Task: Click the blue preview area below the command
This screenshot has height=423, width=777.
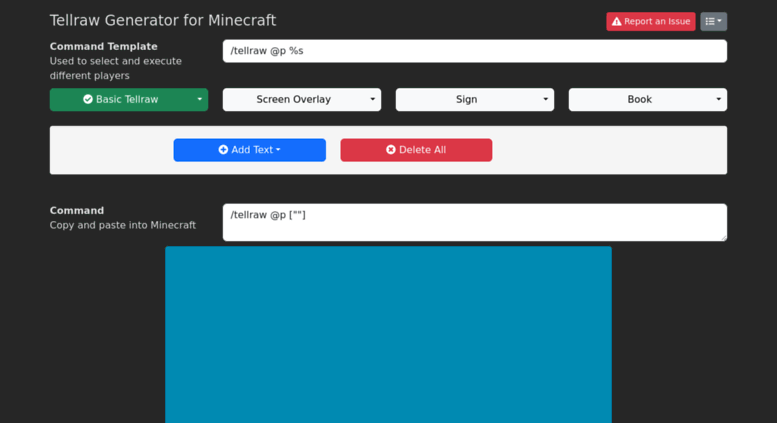Action: coord(388,335)
